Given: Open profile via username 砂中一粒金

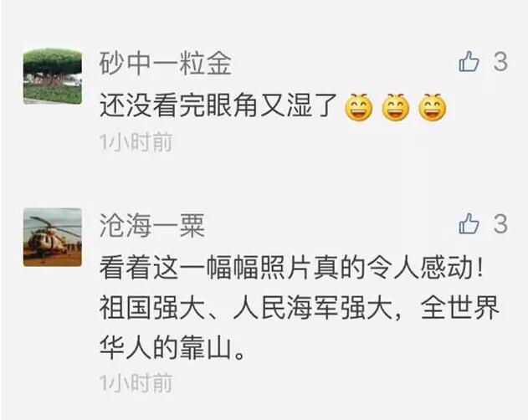Looking at the screenshot, I should pos(165,64).
